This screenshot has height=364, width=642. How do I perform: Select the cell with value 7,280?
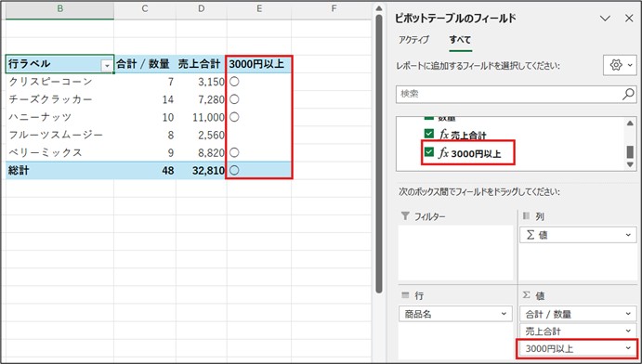[x=202, y=99]
